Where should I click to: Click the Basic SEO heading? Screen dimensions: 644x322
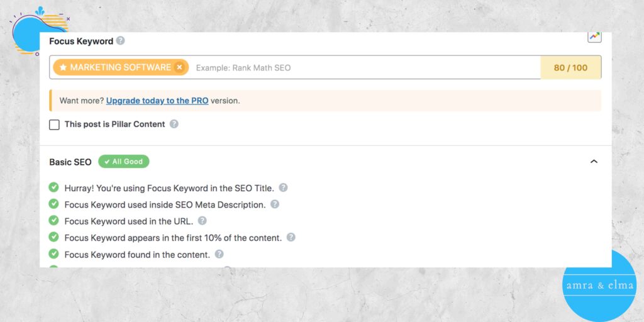tap(70, 162)
